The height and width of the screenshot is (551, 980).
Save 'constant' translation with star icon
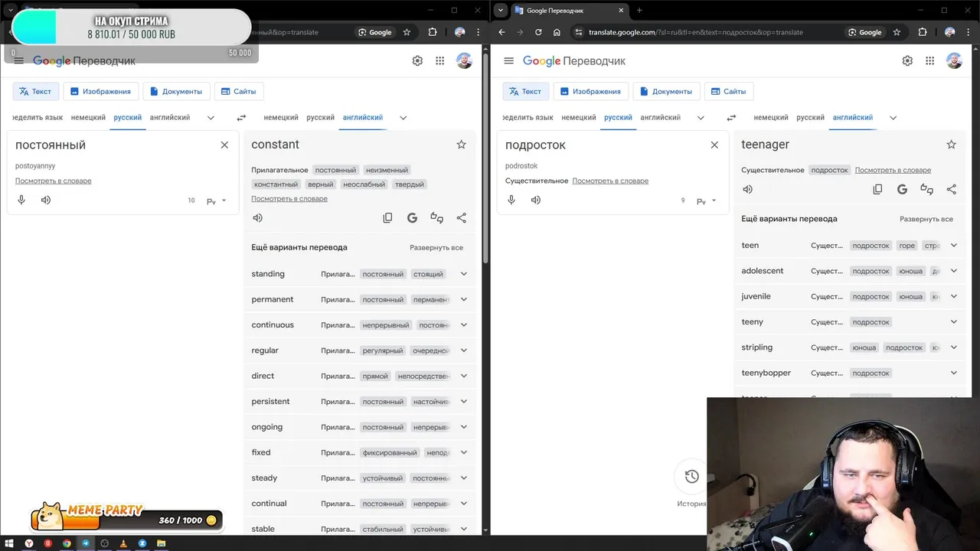point(461,144)
